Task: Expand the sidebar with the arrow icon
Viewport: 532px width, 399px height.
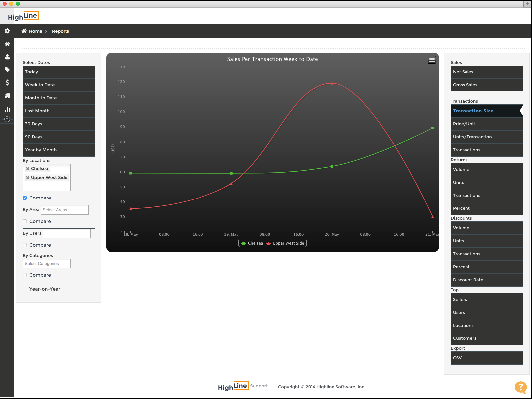Action: tap(7, 119)
